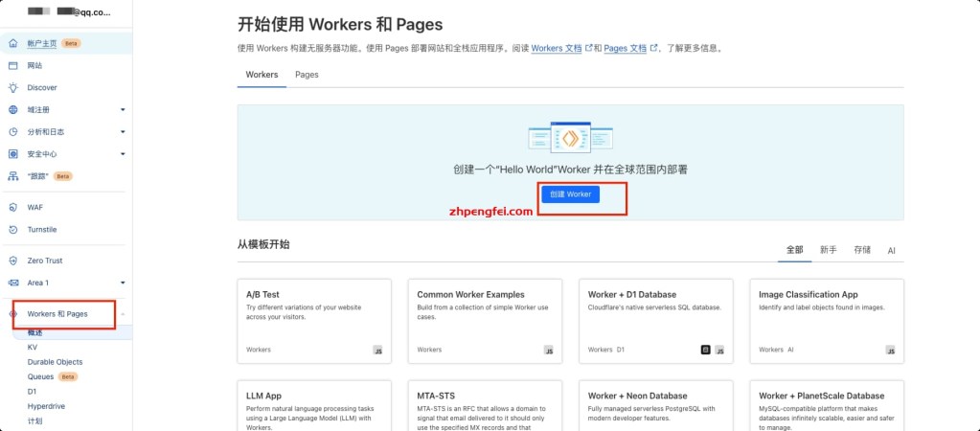980x431 pixels.
Task: Open Discover via its lightbulb icon
Action: tap(13, 87)
